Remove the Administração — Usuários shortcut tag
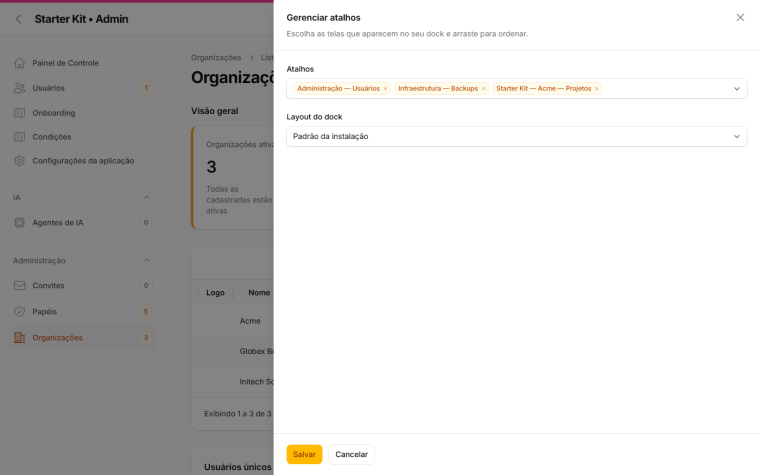This screenshot has width=760, height=475. (385, 89)
